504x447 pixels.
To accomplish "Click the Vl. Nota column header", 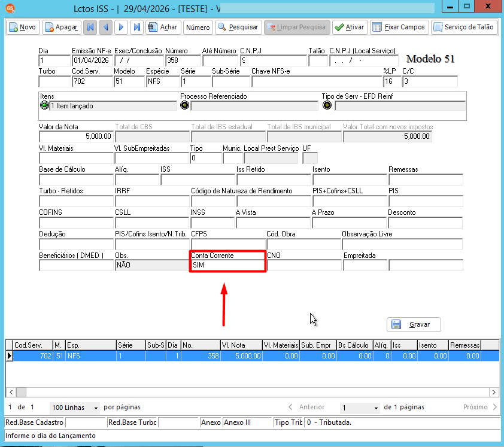I will [241, 345].
